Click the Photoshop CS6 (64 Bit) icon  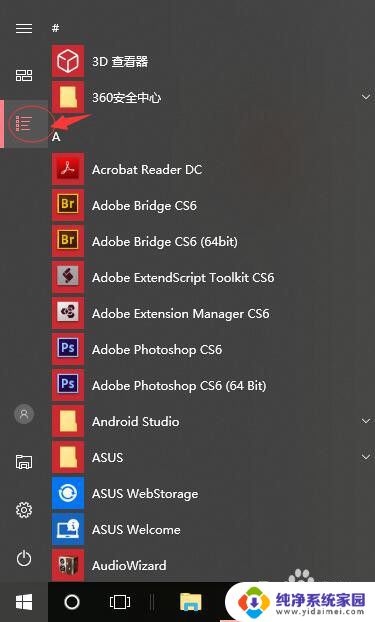click(x=68, y=385)
